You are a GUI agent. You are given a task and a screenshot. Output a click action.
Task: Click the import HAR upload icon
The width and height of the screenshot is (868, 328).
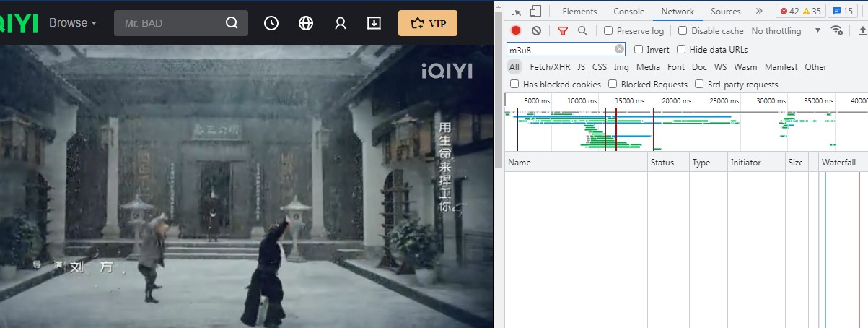point(862,30)
